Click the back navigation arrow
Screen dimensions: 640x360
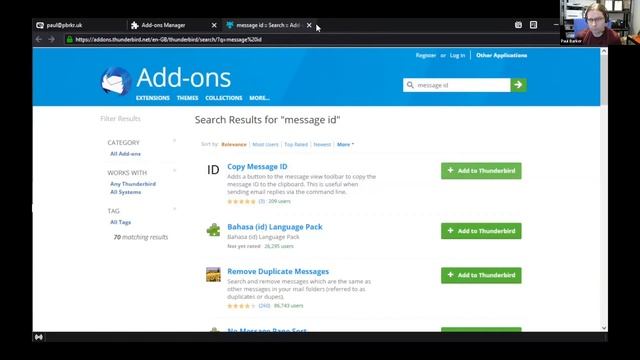tap(39, 39)
